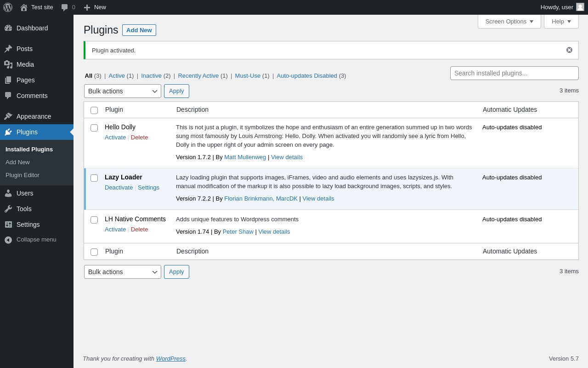Filter by Auto-updates Disabled

[x=307, y=76]
